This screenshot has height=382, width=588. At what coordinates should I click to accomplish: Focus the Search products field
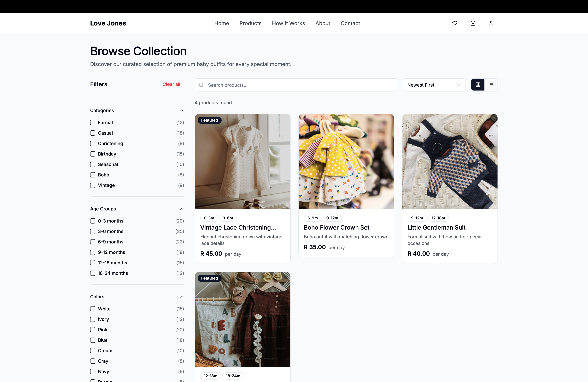pos(296,85)
